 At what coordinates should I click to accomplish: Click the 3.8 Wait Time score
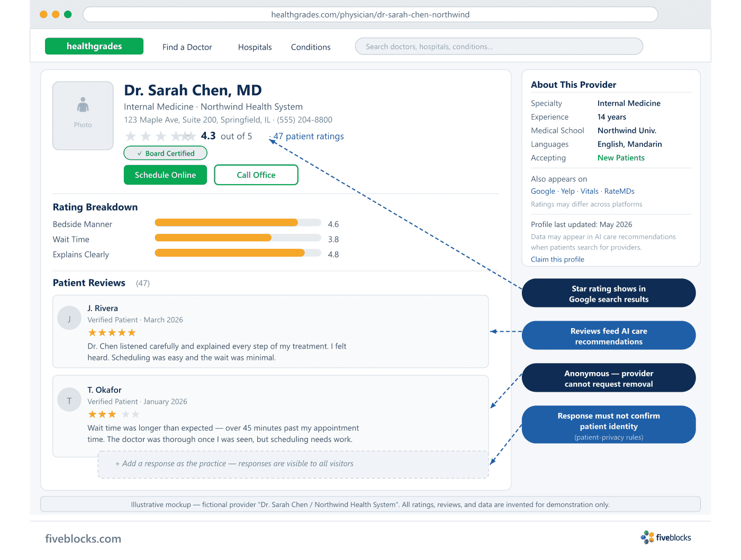[333, 239]
